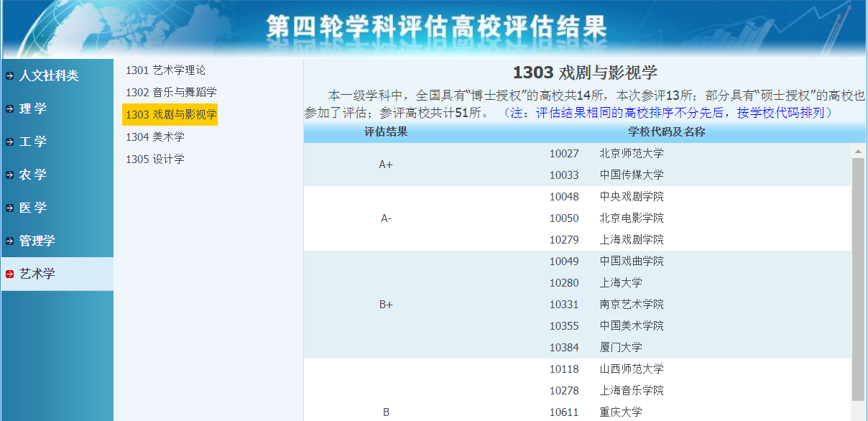868x421 pixels.
Task: Click school code 10278
Action: pyautogui.click(x=564, y=391)
